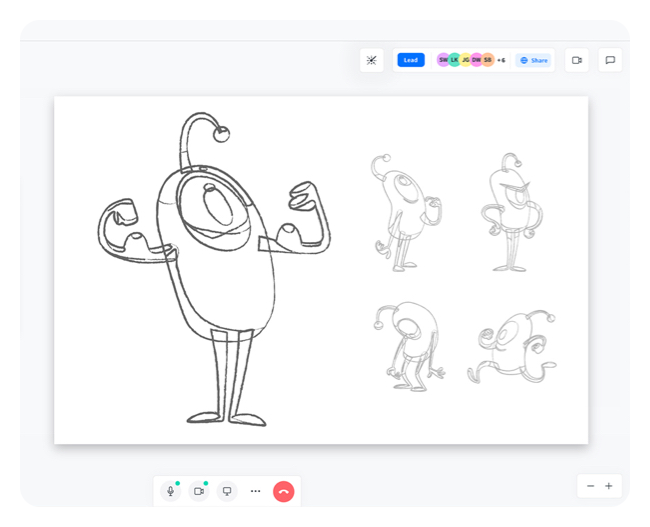Mute the microphone in call bar
Viewport: 650px width, 527px height.
171,491
